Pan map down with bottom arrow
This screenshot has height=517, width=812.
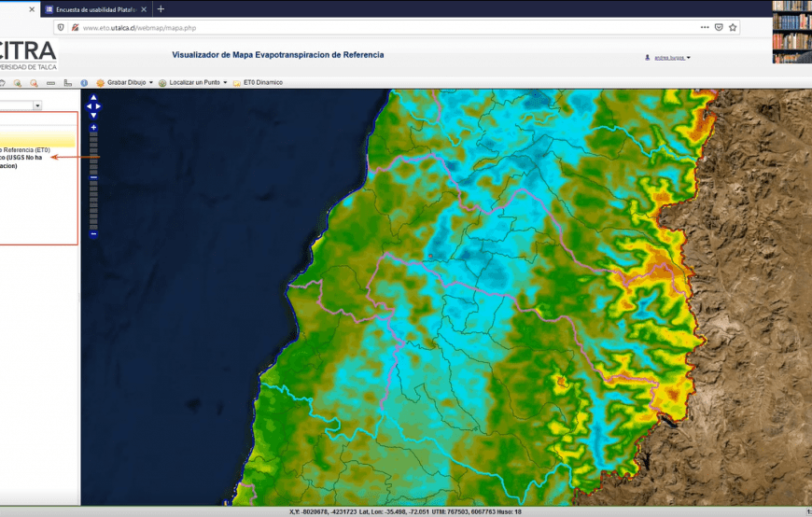[x=93, y=116]
